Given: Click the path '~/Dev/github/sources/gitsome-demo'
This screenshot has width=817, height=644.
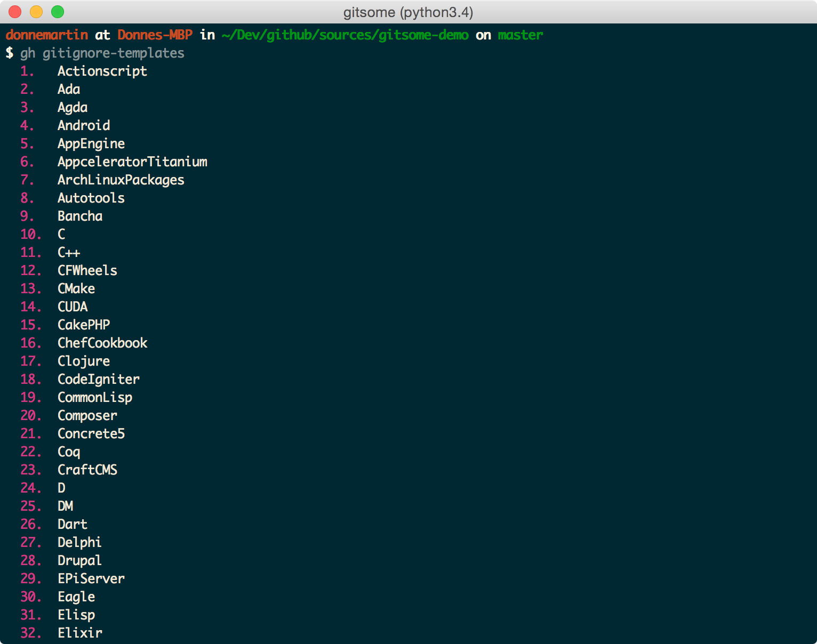Looking at the screenshot, I should pos(345,35).
